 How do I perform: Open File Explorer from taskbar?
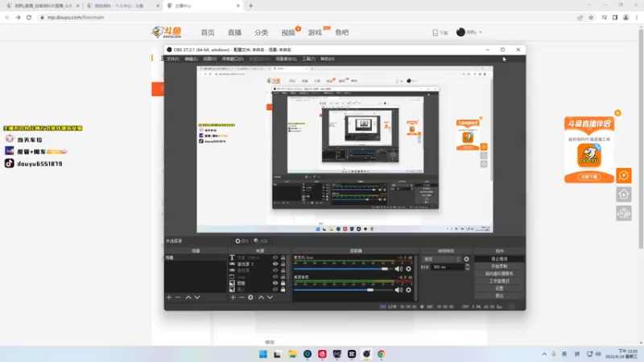(292, 354)
